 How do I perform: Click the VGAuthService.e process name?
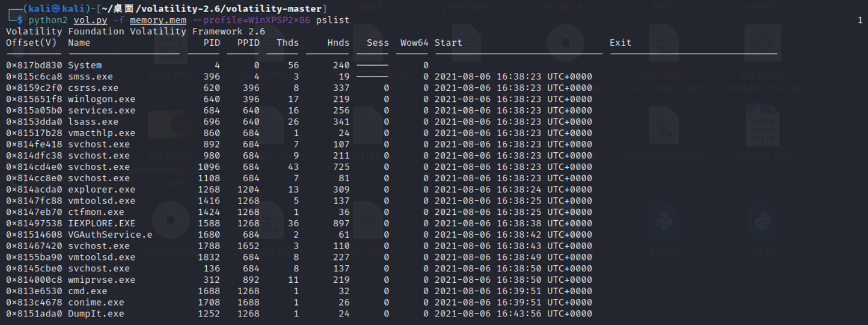click(110, 234)
